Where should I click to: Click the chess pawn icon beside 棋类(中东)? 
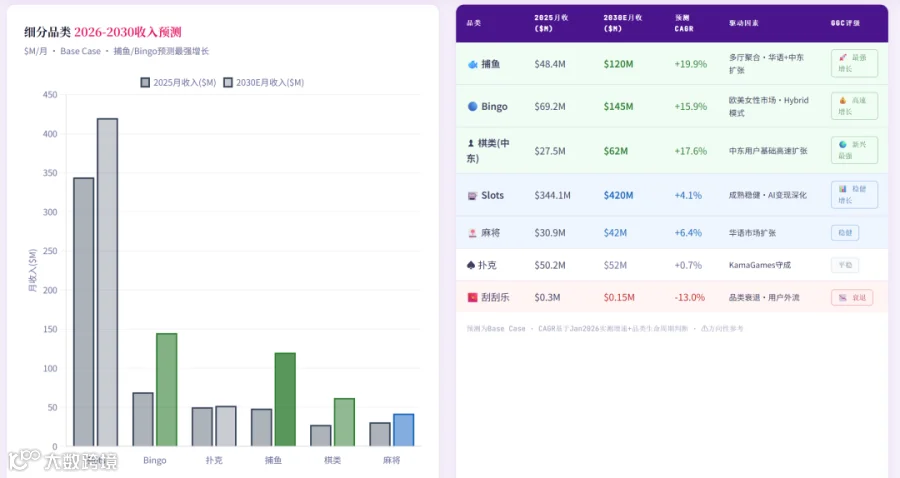click(x=471, y=143)
